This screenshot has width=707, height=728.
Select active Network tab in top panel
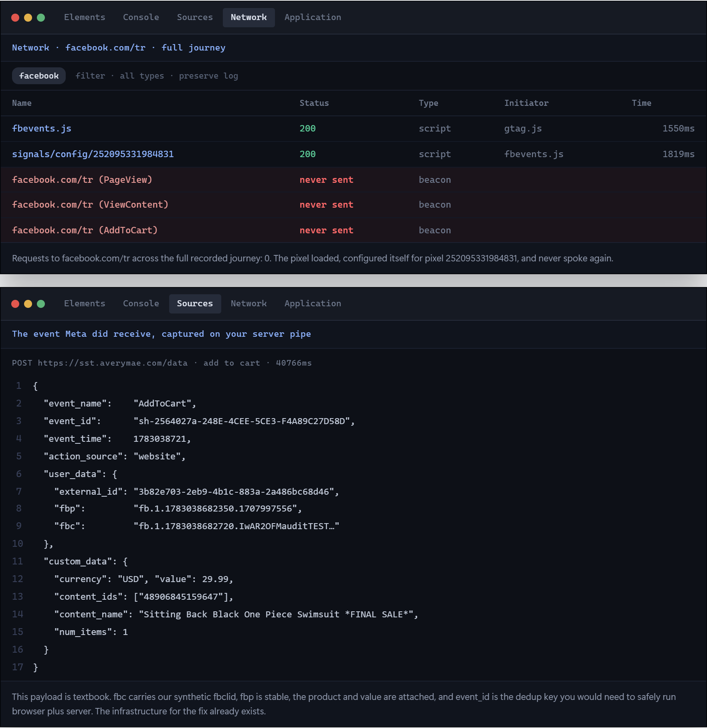[x=248, y=17]
